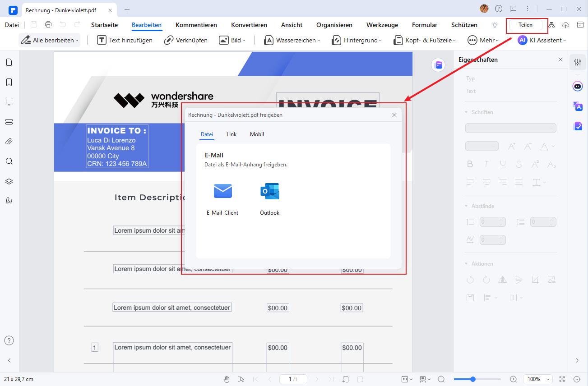Open the search magnifier in left sidebar
The image size is (588, 386).
tap(9, 161)
